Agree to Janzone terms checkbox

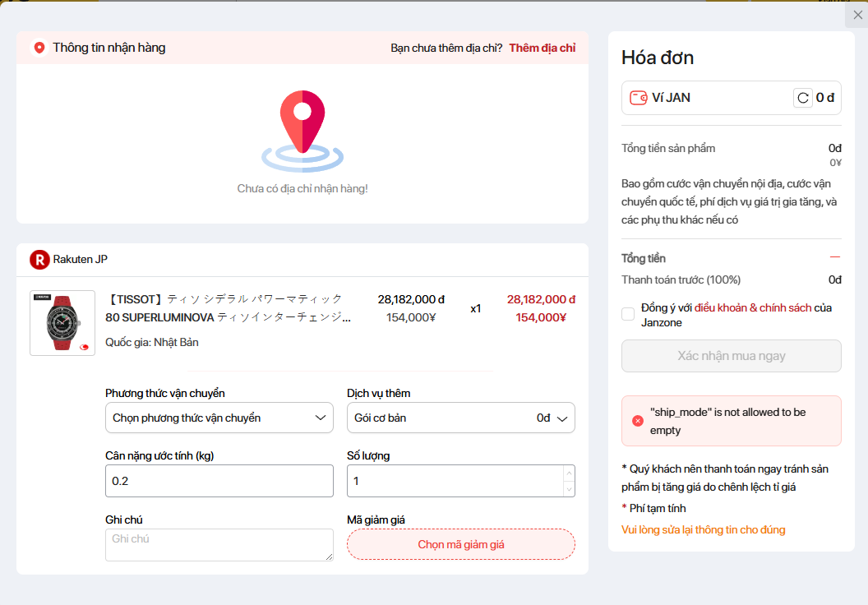pyautogui.click(x=628, y=314)
